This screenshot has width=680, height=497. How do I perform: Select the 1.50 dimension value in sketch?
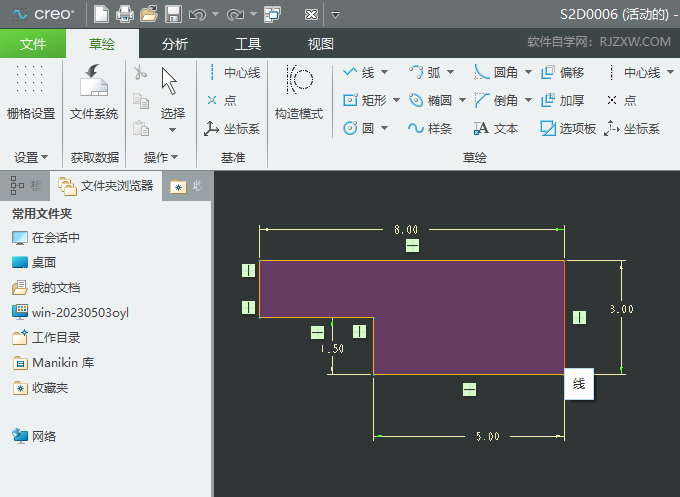(x=333, y=349)
